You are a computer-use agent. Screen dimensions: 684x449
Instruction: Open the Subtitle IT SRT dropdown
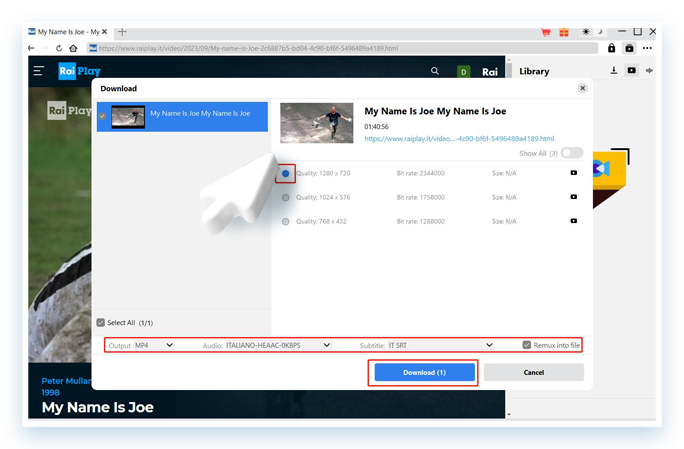(441, 345)
